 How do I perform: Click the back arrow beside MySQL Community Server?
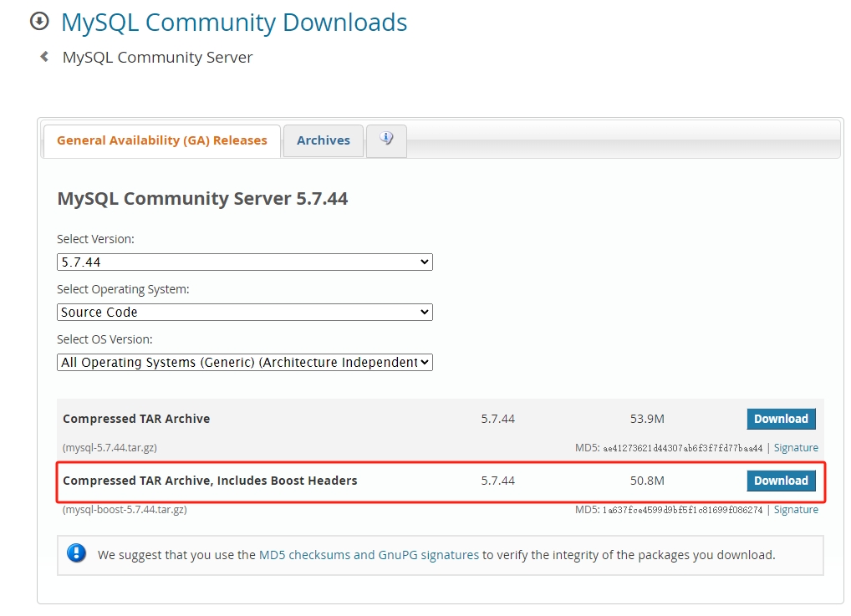pyautogui.click(x=44, y=57)
